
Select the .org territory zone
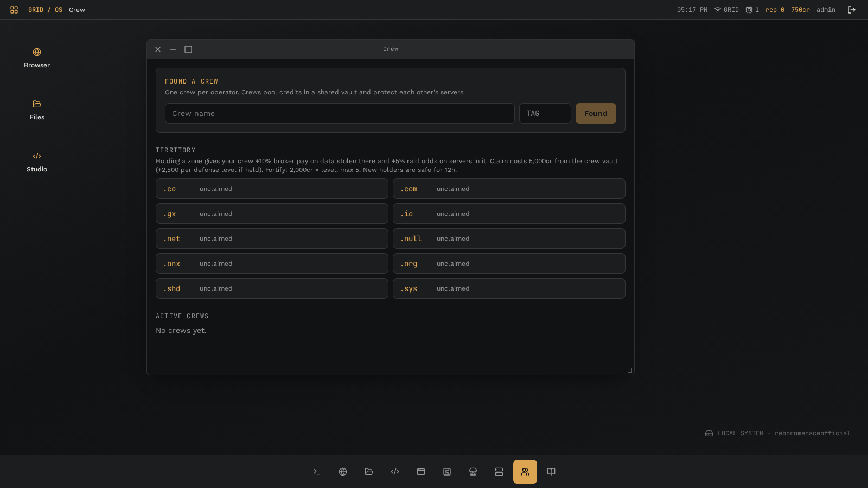(509, 264)
